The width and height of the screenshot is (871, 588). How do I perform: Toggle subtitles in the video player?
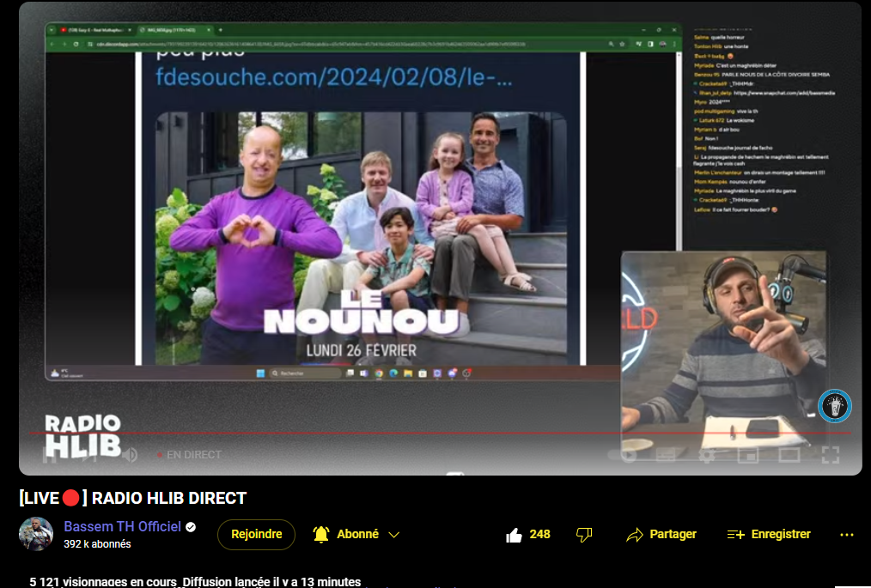(x=666, y=455)
